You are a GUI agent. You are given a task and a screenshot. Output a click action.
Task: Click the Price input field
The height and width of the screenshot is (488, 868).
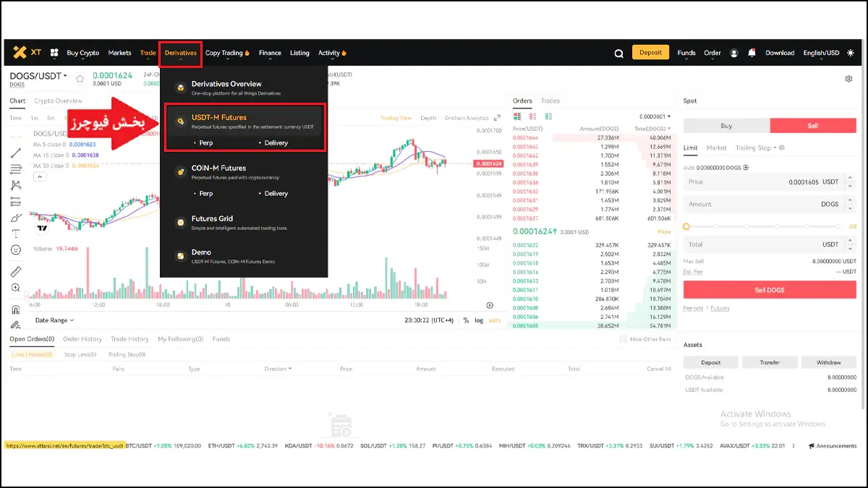[770, 182]
